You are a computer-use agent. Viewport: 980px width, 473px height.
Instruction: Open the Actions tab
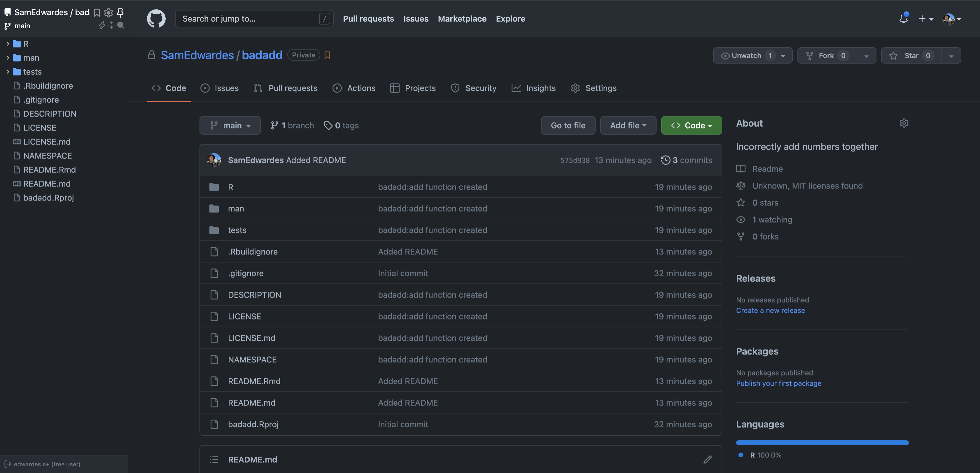(x=354, y=88)
